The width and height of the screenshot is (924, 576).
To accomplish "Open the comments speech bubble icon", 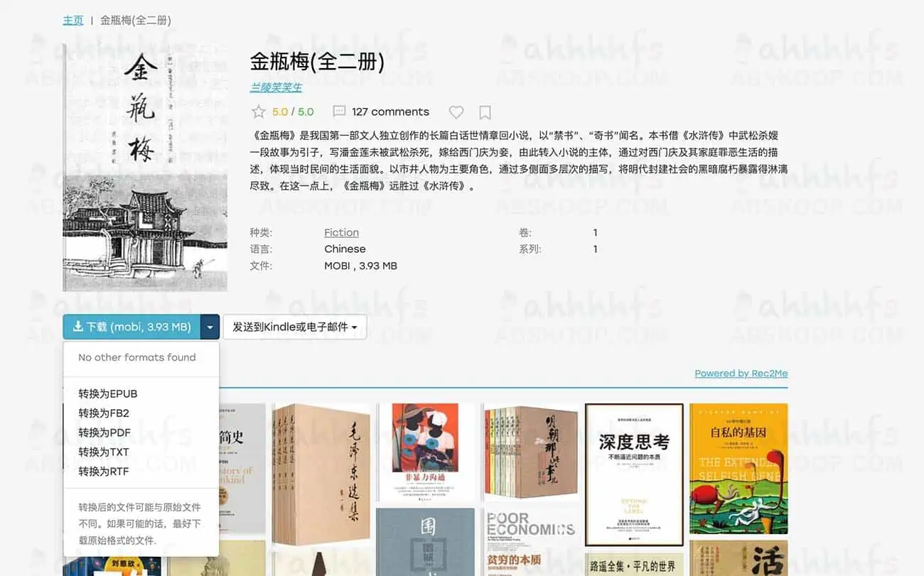I will tap(340, 112).
